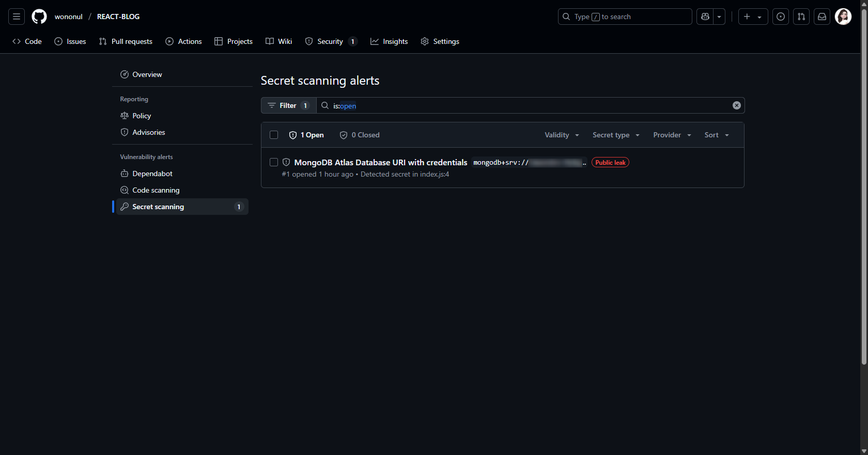Click the page vertical scrollbar
The width and height of the screenshot is (868, 455).
[864, 186]
